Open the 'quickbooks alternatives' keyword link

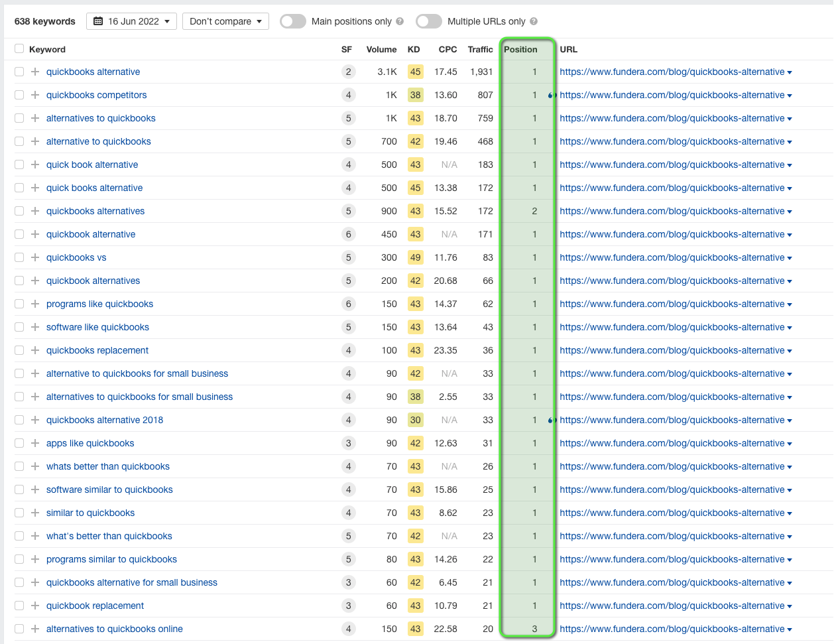pyautogui.click(x=95, y=211)
